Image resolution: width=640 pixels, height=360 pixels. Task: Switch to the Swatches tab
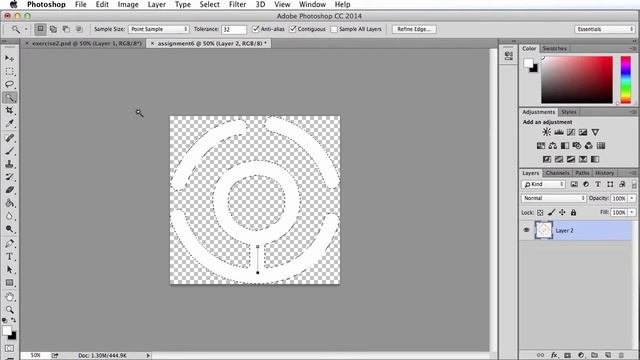(554, 49)
